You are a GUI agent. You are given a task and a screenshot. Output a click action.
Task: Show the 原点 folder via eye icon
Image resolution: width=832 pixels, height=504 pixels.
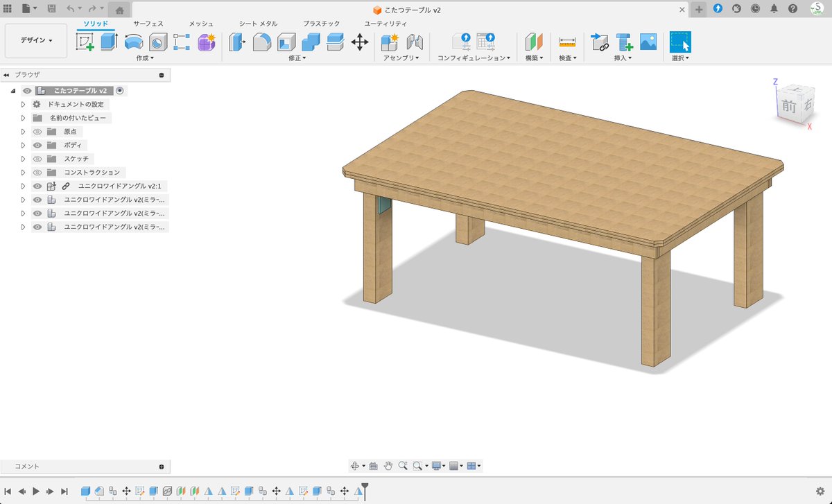(38, 132)
